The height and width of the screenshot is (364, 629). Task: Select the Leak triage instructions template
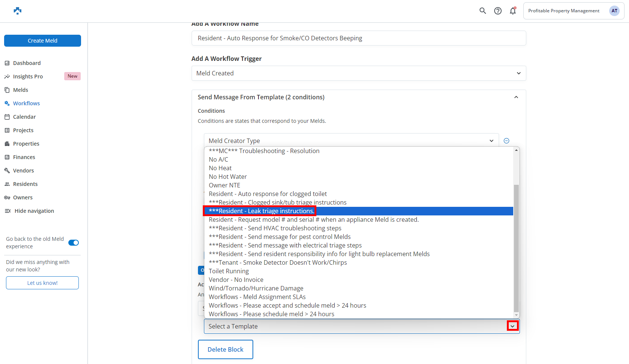click(x=261, y=211)
